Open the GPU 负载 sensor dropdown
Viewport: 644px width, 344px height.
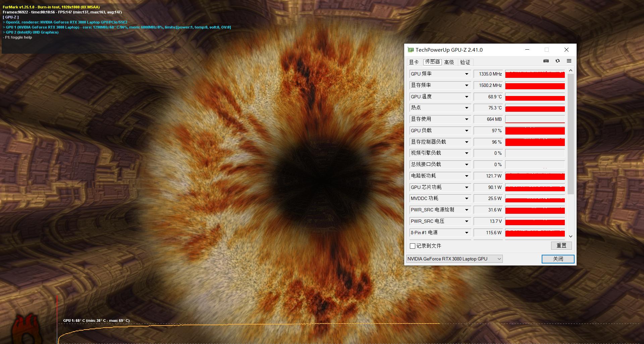pyautogui.click(x=467, y=131)
